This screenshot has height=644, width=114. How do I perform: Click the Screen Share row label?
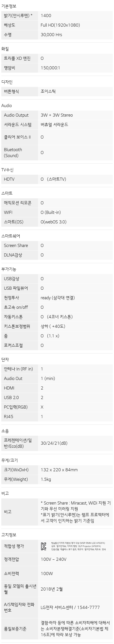(x=16, y=246)
